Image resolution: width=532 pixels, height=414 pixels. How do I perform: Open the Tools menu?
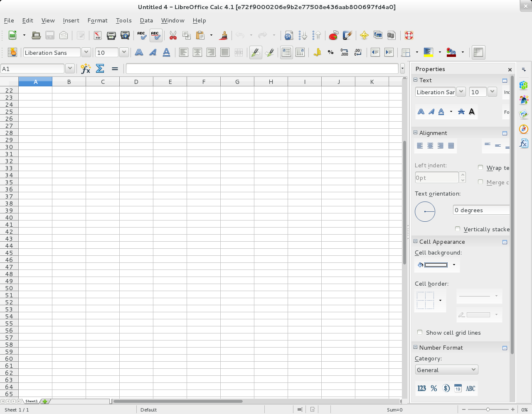click(x=123, y=20)
